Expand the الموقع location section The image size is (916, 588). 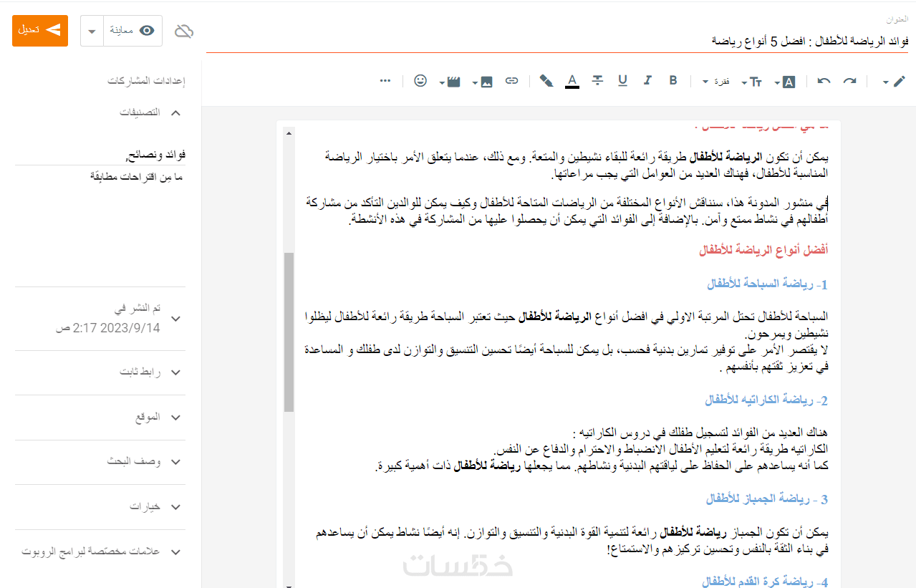click(x=176, y=418)
